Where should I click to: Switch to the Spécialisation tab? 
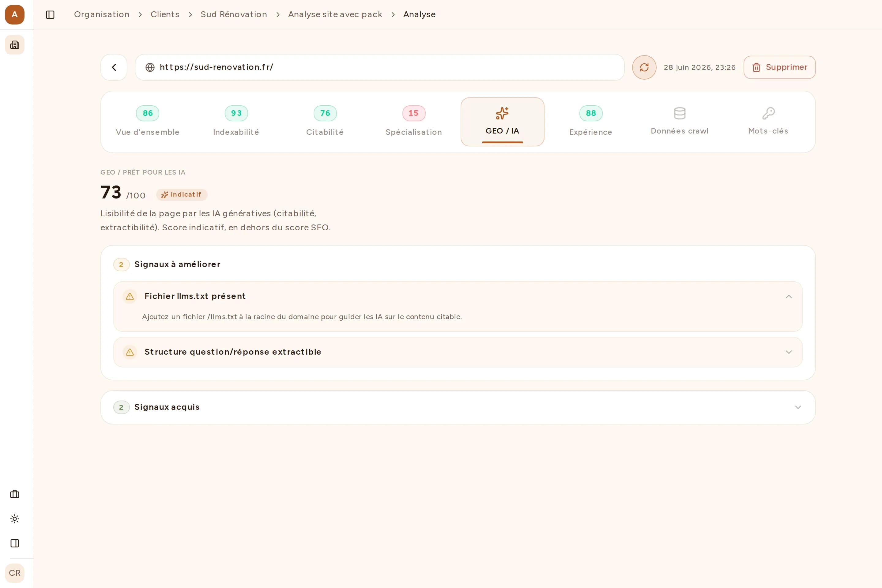coord(414,122)
